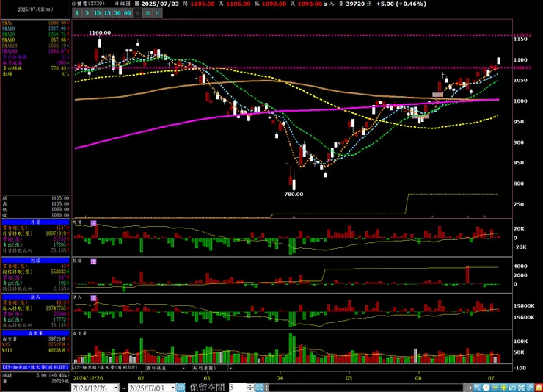
Task: Click the 台積電(2330) stock title
Action: tap(88, 4)
